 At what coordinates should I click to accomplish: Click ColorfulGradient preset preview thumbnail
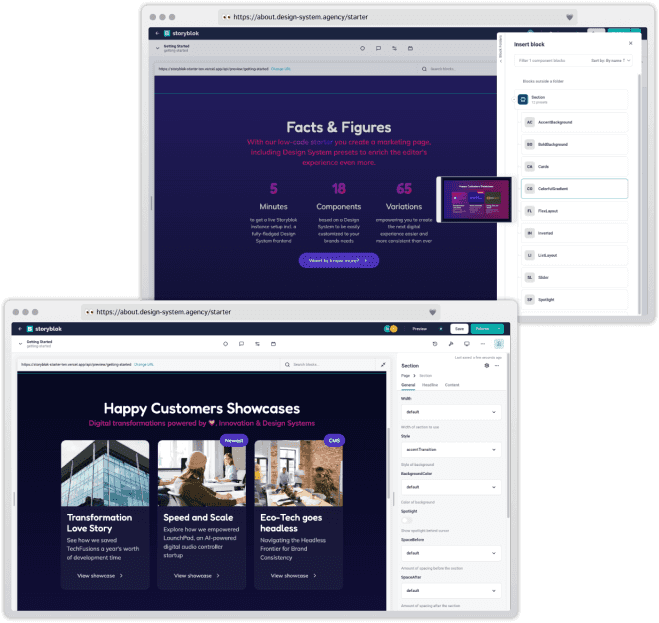coord(476,200)
